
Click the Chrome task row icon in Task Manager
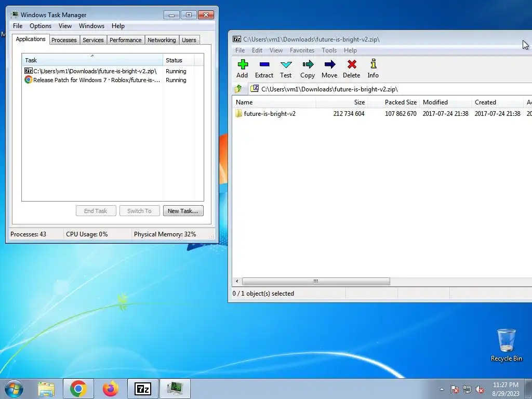point(29,79)
